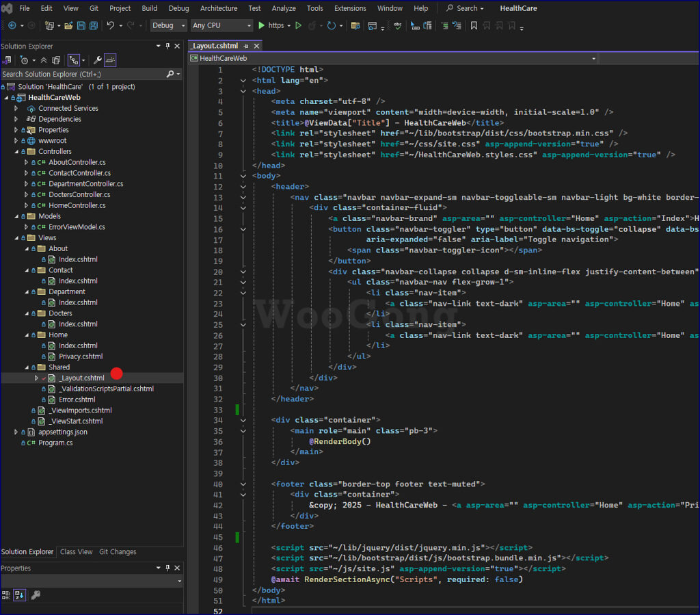
Task: Click Show All Files icon in Solution Explorer
Action: click(x=56, y=60)
